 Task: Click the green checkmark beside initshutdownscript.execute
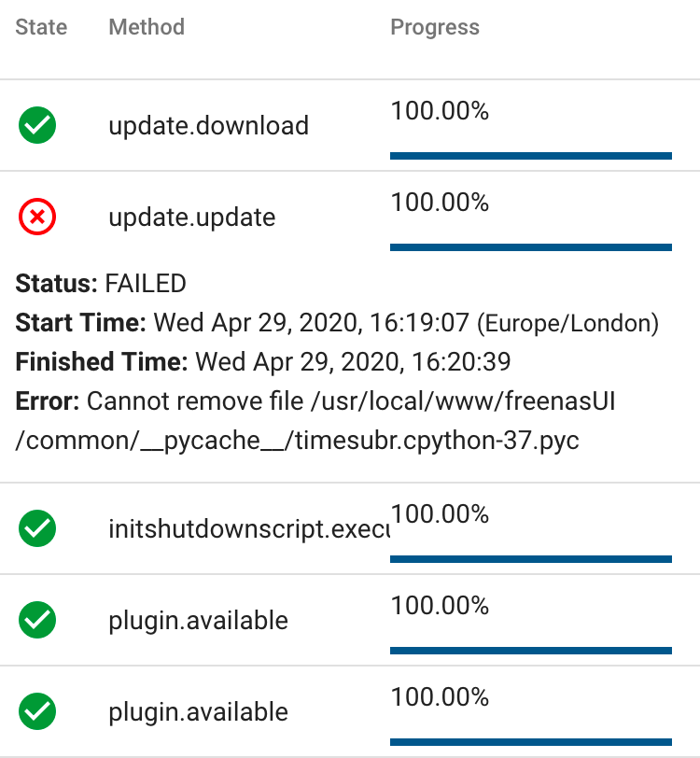pyautogui.click(x=37, y=528)
